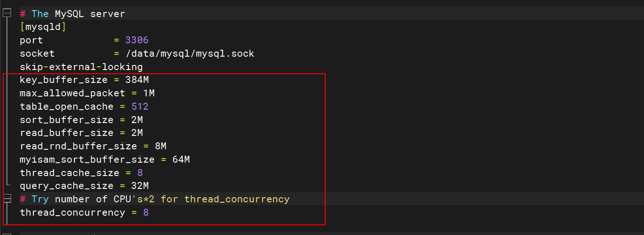Image resolution: width=644 pixels, height=235 pixels.
Task: Click the socket path /data/mysql/mysql.sock
Action: coord(190,53)
